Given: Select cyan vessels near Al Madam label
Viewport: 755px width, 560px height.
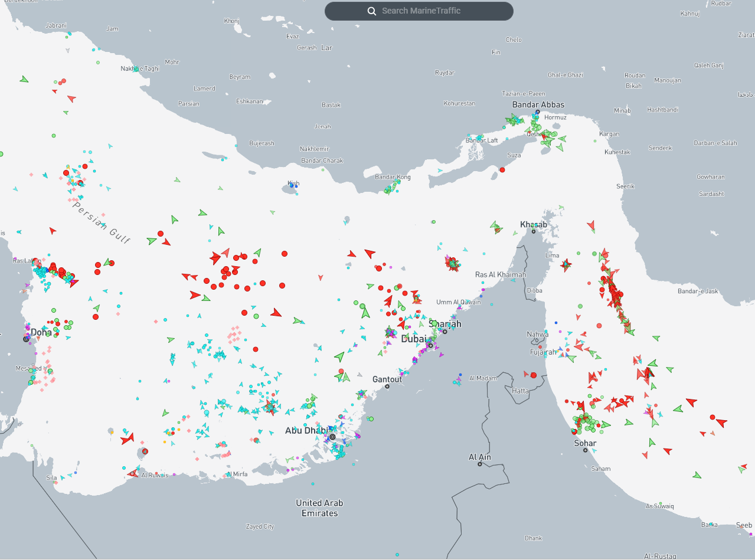Looking at the screenshot, I should (456, 382).
